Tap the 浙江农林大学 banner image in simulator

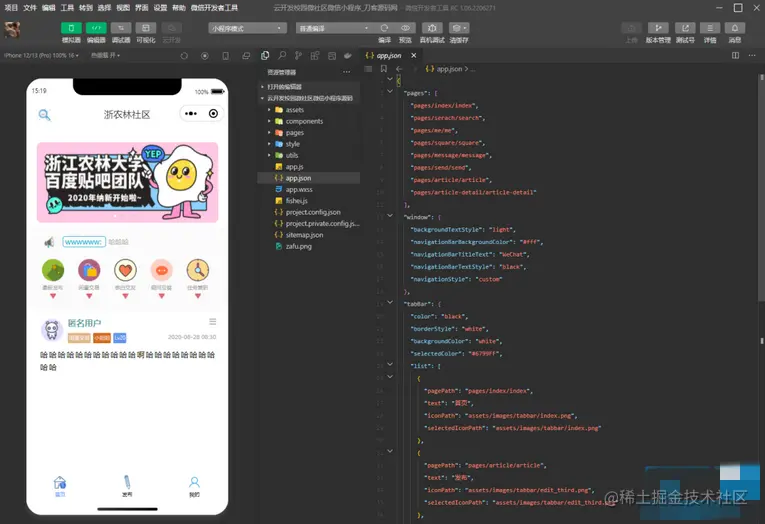click(x=127, y=182)
